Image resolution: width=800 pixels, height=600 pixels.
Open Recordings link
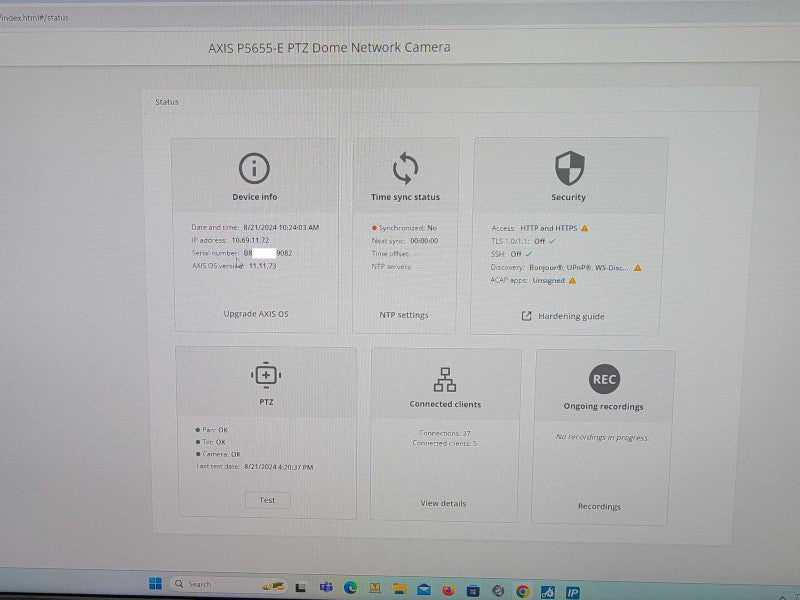coord(599,506)
